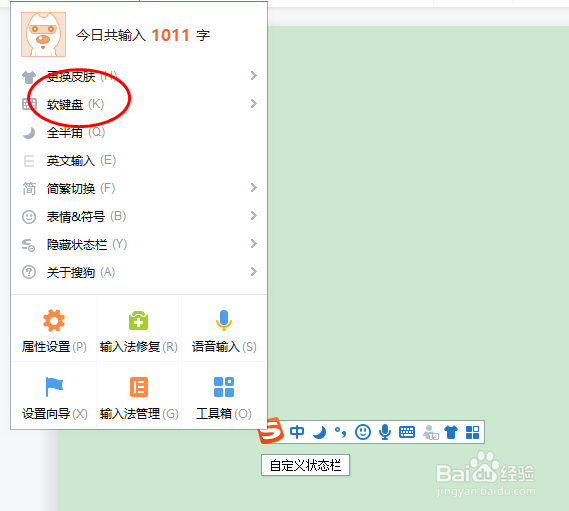This screenshot has width=569, height=511.
Task: Toggle punctuation mode on status bar
Action: (340, 432)
